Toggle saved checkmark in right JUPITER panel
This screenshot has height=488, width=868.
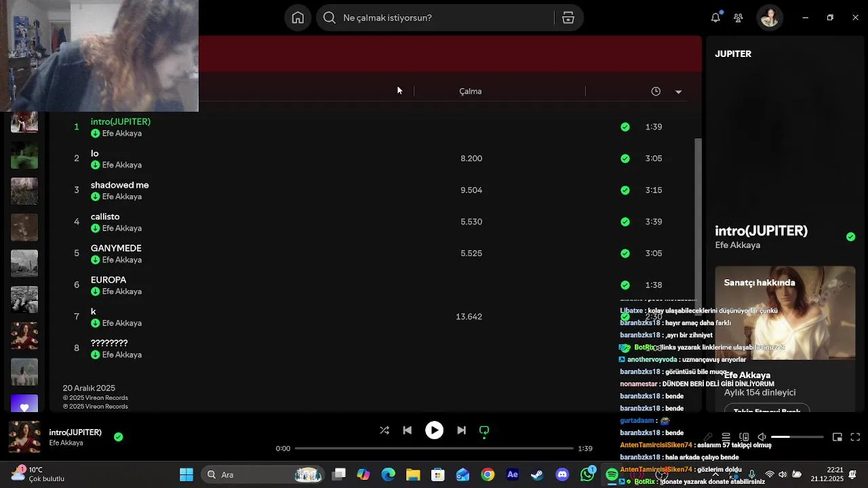(x=850, y=237)
